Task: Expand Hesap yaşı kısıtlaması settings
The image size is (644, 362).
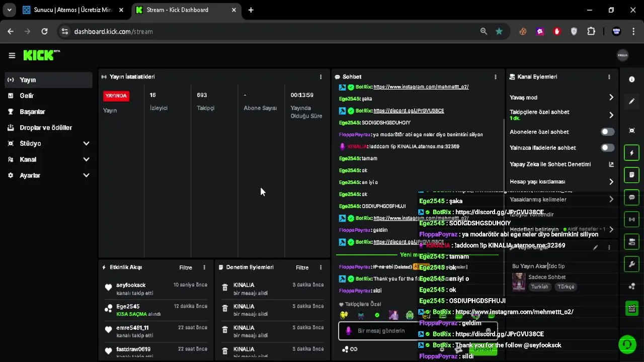Action: [x=561, y=182]
